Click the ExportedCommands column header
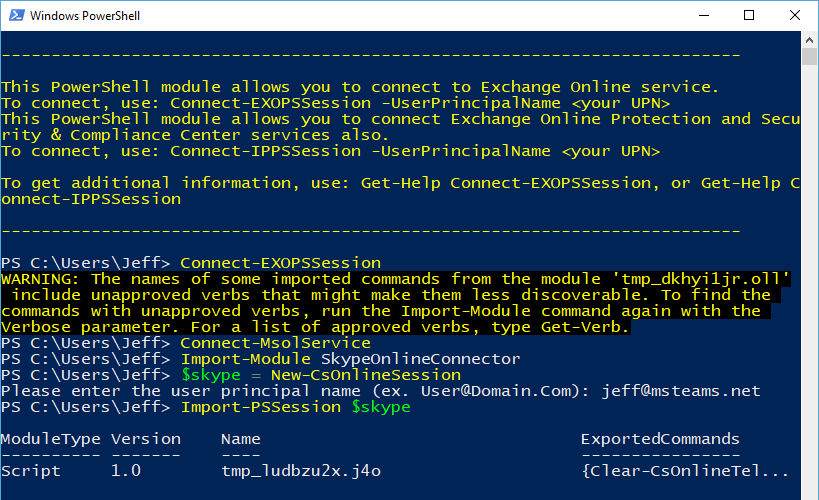 click(x=660, y=439)
